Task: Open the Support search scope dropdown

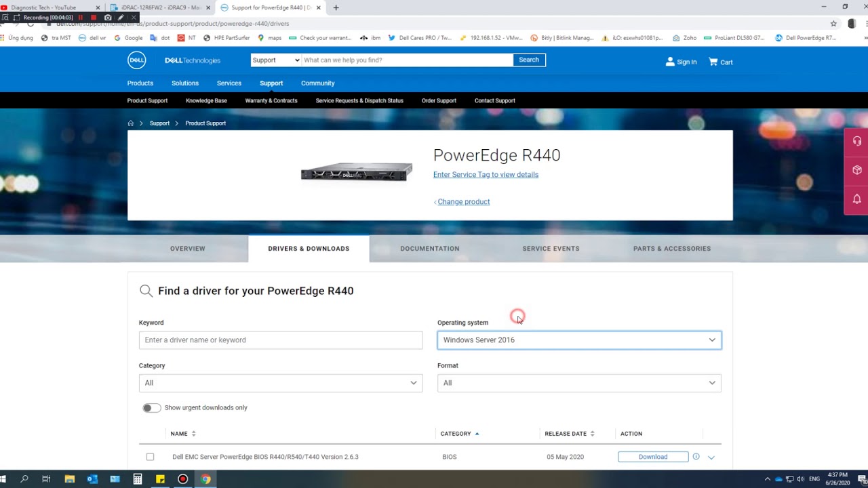Action: point(275,60)
